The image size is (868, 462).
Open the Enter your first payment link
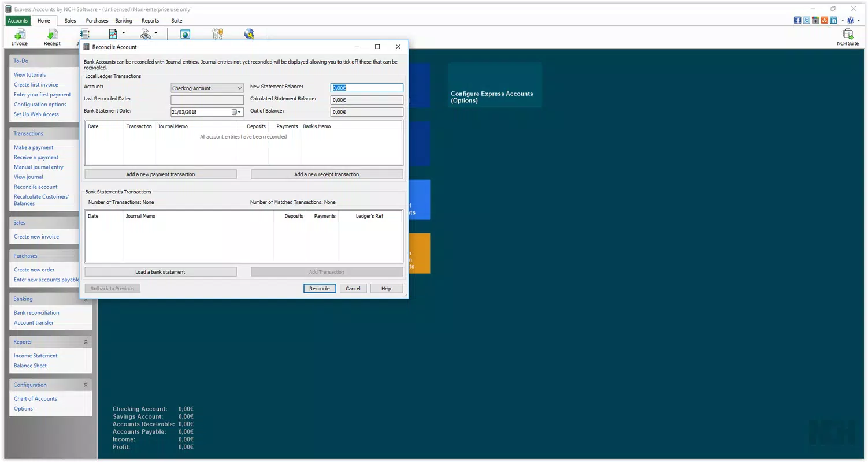[x=42, y=94]
